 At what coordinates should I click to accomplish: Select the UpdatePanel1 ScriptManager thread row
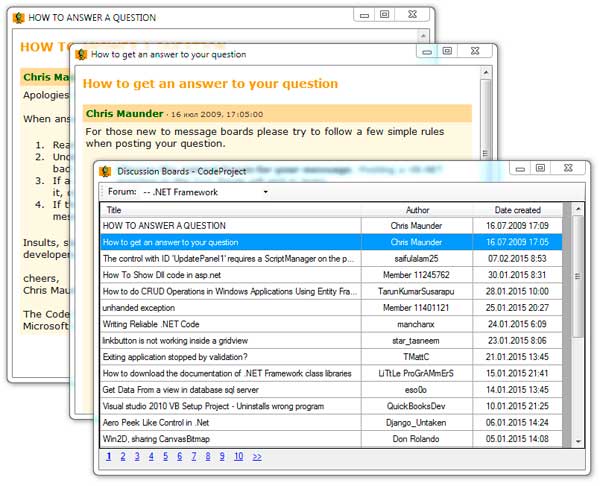(x=331, y=259)
